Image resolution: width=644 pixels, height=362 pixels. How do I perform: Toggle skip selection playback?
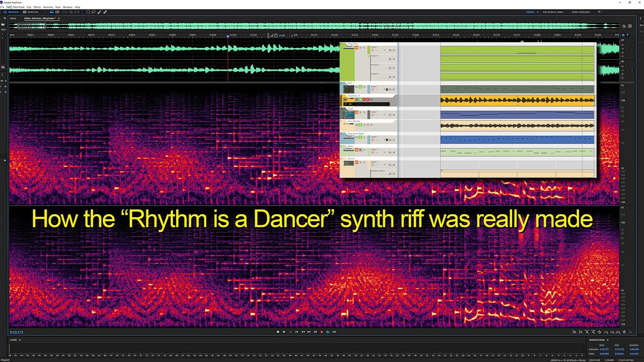(x=334, y=332)
